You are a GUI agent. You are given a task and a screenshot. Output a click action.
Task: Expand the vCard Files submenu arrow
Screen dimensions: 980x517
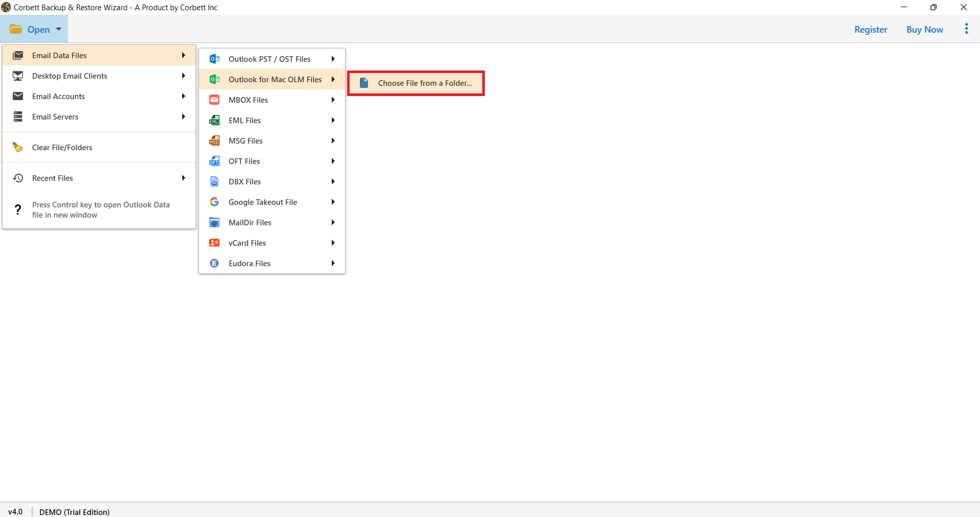(x=333, y=243)
